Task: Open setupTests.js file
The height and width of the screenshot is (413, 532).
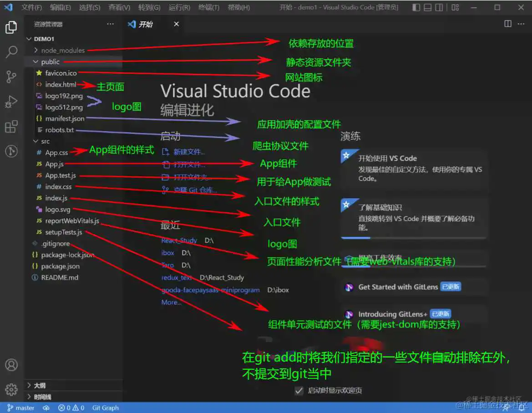Action: (63, 232)
